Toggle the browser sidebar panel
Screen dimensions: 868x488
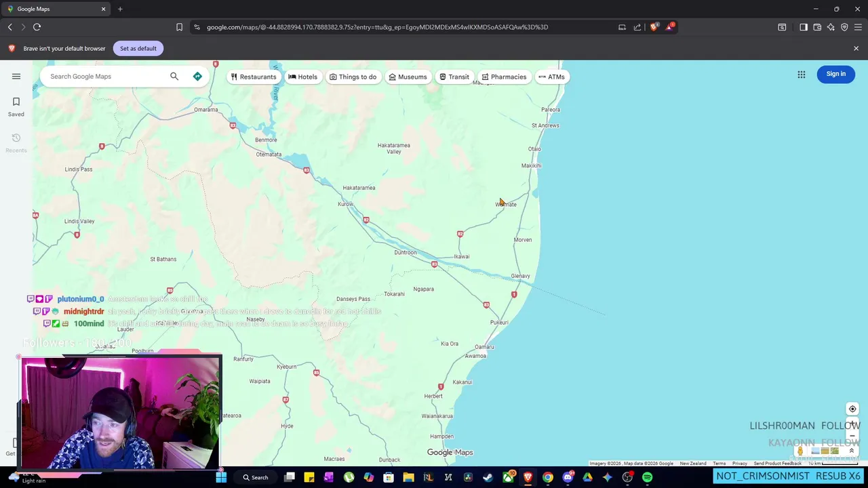[x=804, y=27]
